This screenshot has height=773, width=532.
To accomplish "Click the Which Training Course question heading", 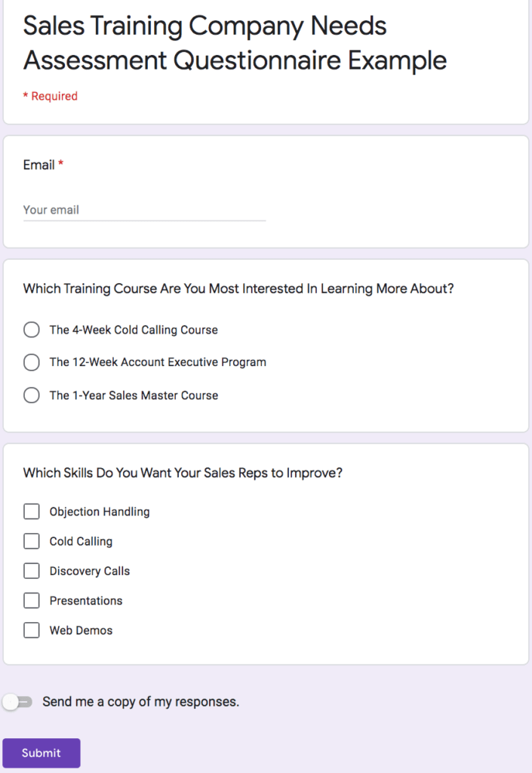I will (238, 288).
